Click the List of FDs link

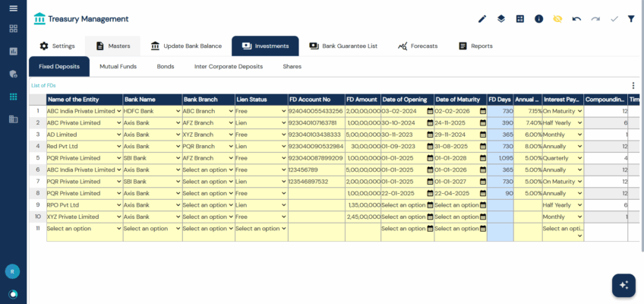[43, 85]
